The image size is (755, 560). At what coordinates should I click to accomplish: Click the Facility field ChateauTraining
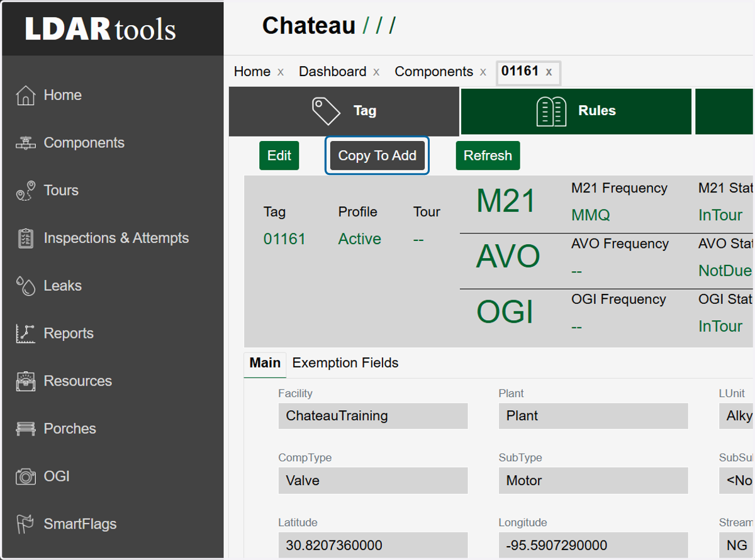[373, 416]
